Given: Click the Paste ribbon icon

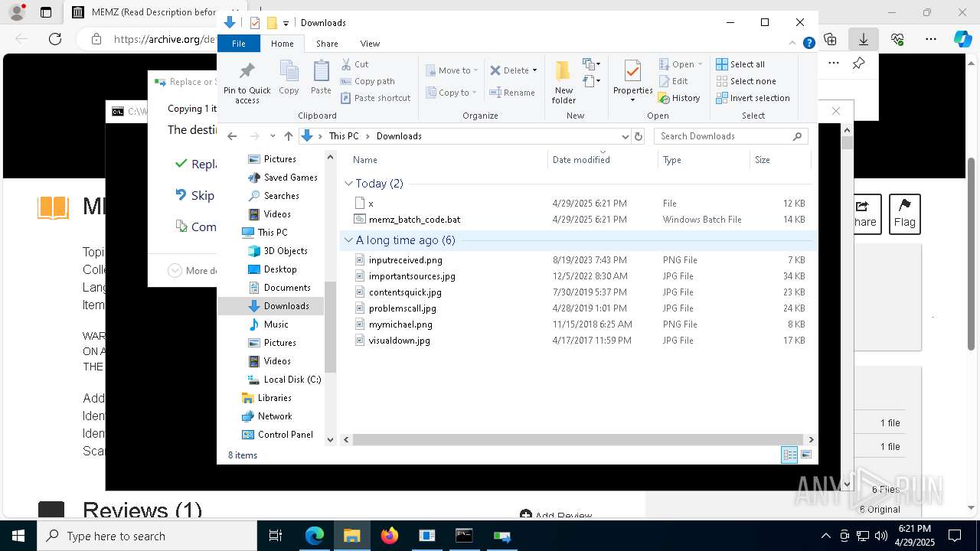Looking at the screenshot, I should click(321, 78).
